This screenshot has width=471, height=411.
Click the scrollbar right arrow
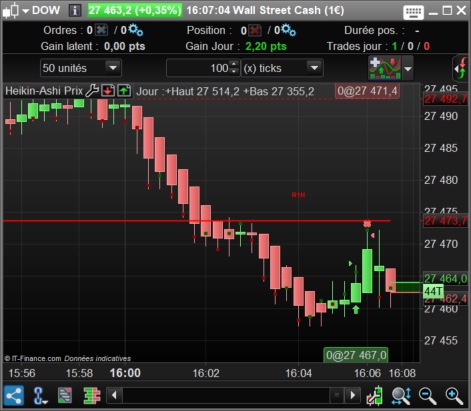pos(353,395)
